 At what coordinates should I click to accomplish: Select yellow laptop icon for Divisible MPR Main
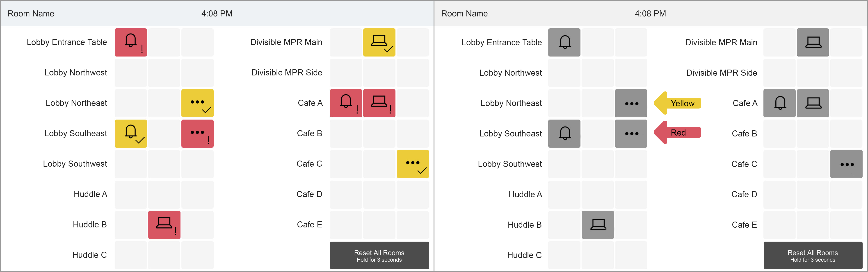(x=379, y=42)
